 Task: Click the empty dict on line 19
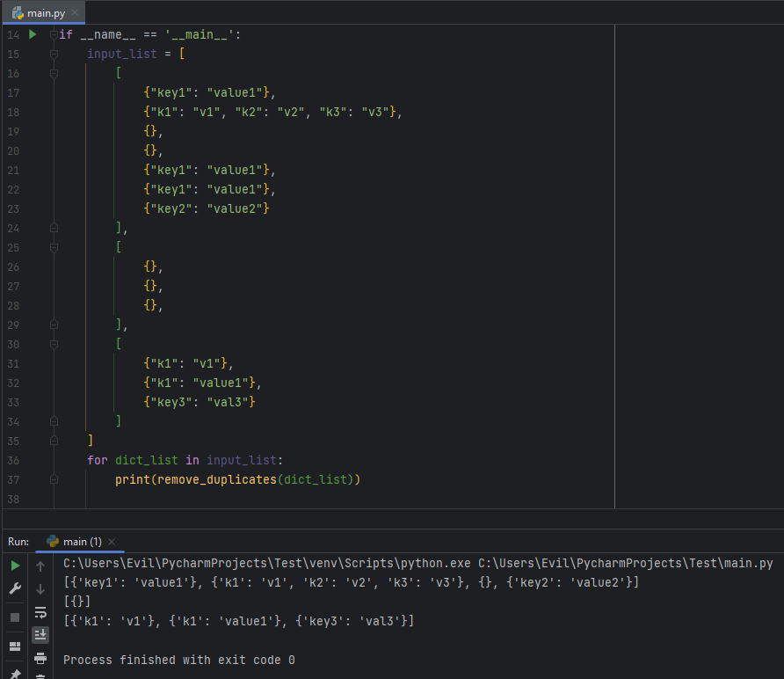150,132
